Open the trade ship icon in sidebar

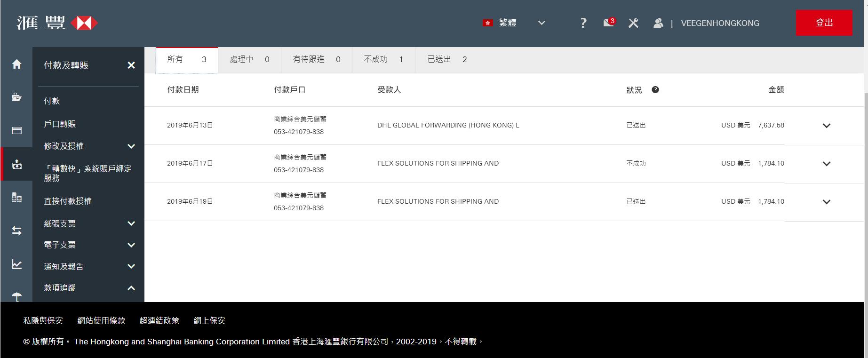[16, 97]
